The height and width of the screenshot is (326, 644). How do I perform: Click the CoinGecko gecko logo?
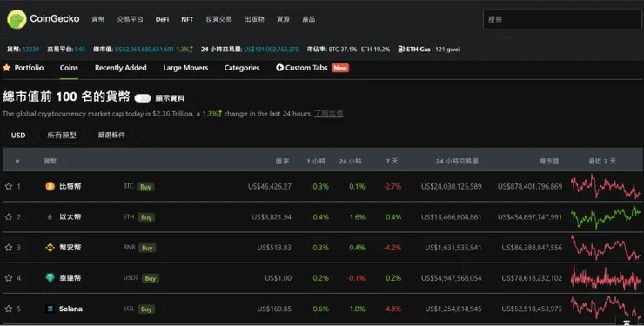[17, 19]
